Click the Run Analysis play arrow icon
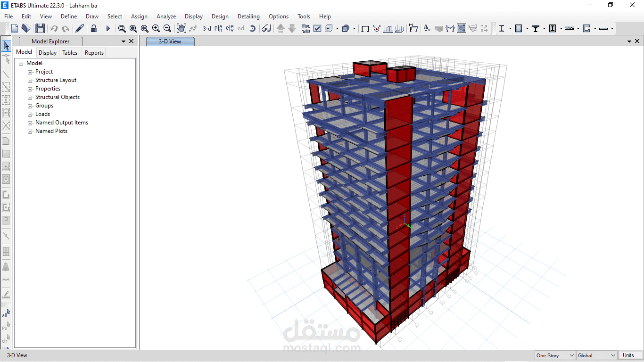The height and width of the screenshot is (362, 644). click(x=108, y=28)
